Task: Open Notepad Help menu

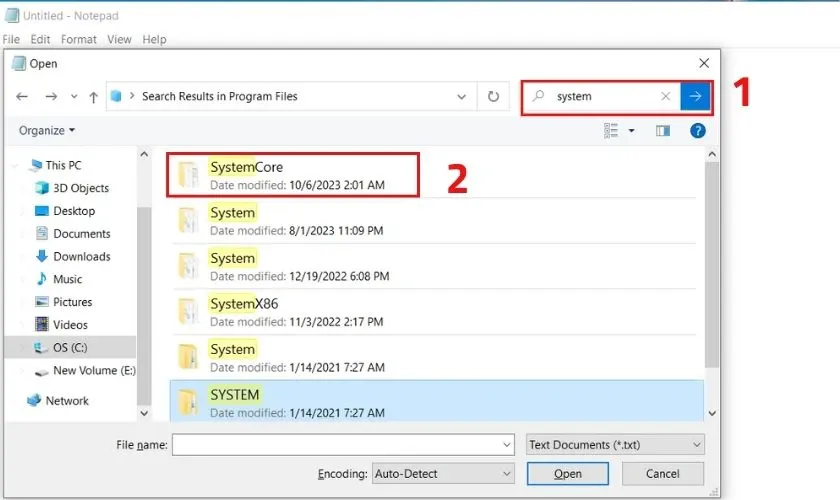Action: coord(154,39)
